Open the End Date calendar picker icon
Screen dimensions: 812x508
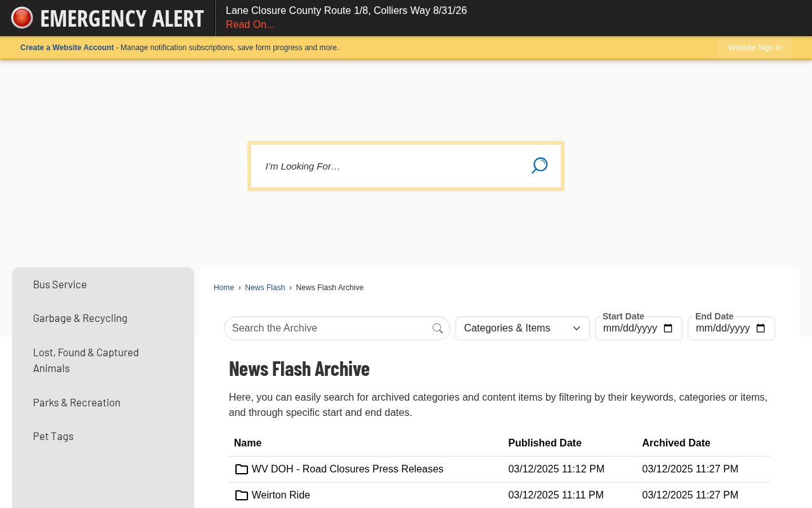(761, 328)
